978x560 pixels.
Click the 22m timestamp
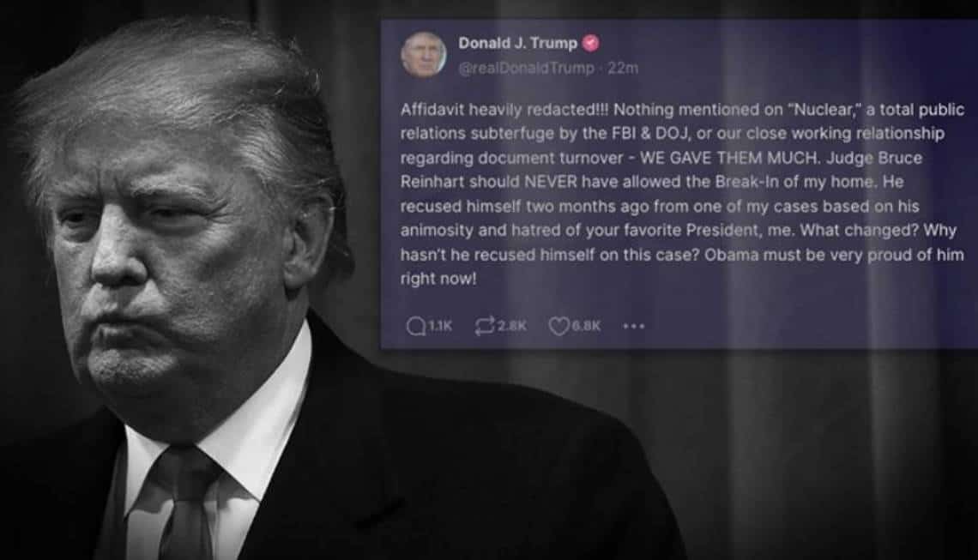tap(623, 68)
